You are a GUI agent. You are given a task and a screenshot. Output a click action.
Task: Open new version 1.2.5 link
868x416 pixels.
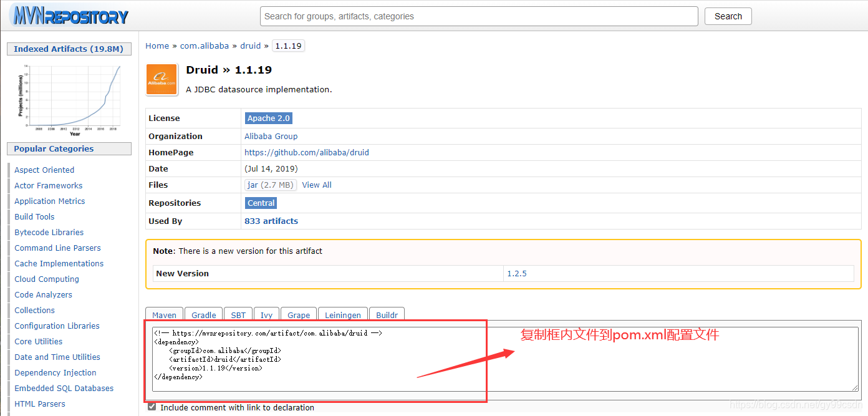click(x=517, y=273)
